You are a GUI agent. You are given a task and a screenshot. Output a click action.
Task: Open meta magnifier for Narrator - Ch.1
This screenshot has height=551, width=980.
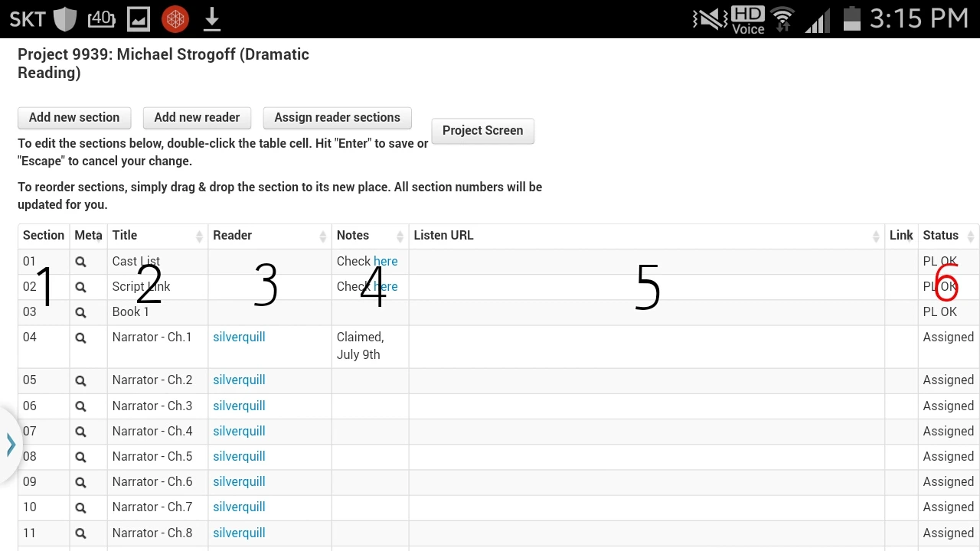pos(80,337)
